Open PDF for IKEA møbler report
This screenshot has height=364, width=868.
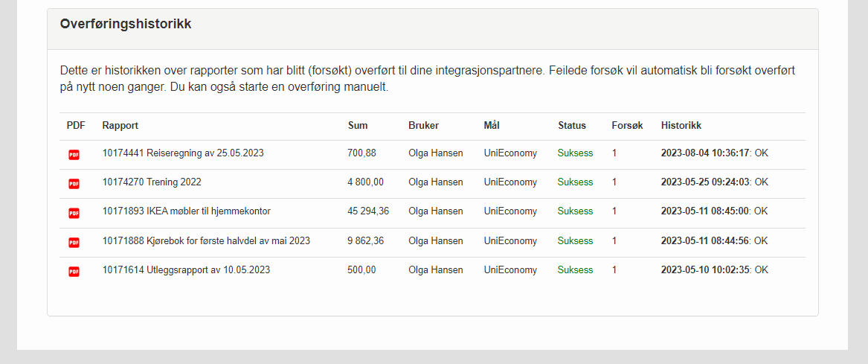[x=74, y=213]
